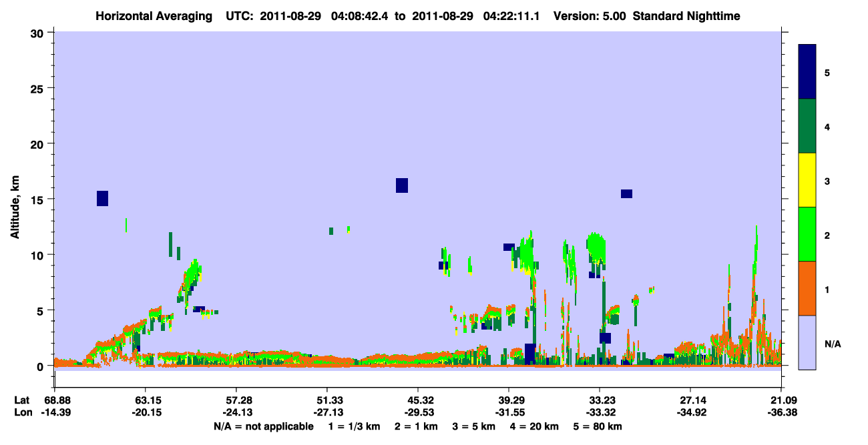Click the 'N/A' label beside the colorbar
This screenshot has width=868, height=445.
(x=832, y=344)
